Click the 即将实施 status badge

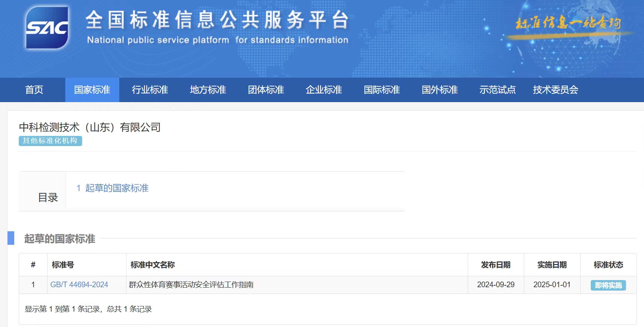pyautogui.click(x=608, y=285)
